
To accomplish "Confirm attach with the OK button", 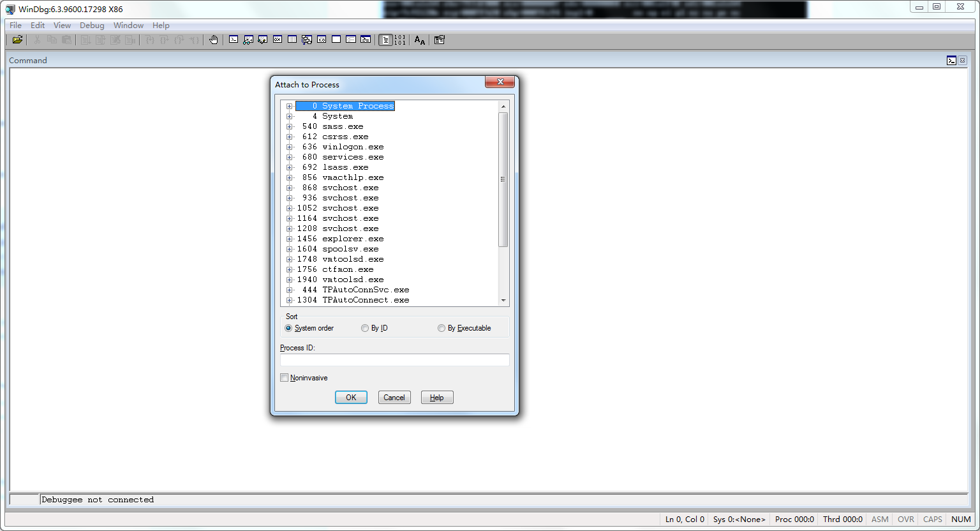I will [x=351, y=398].
